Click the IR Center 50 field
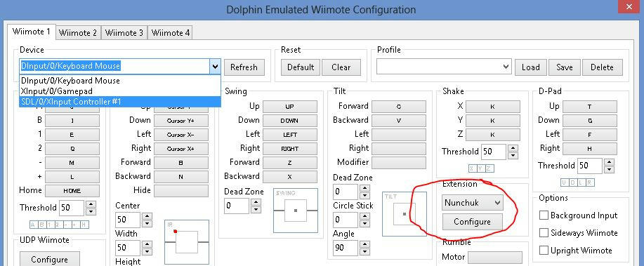The width and height of the screenshot is (644, 266). tap(128, 220)
